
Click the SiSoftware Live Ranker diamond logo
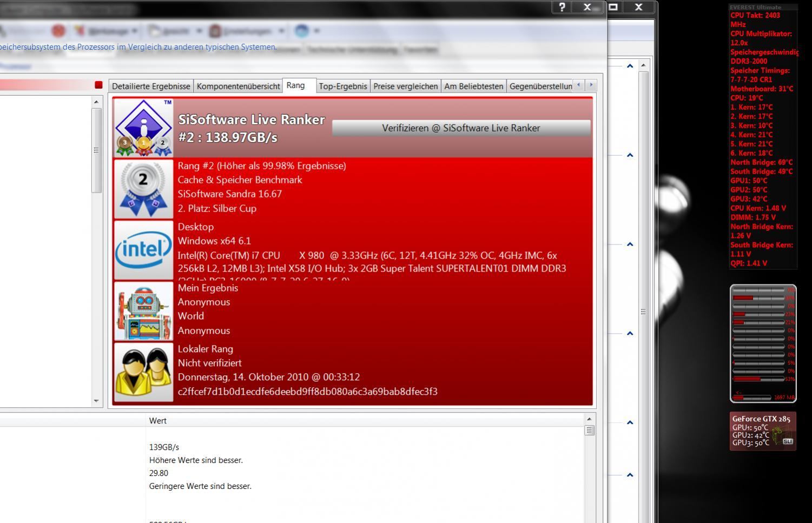tap(143, 128)
